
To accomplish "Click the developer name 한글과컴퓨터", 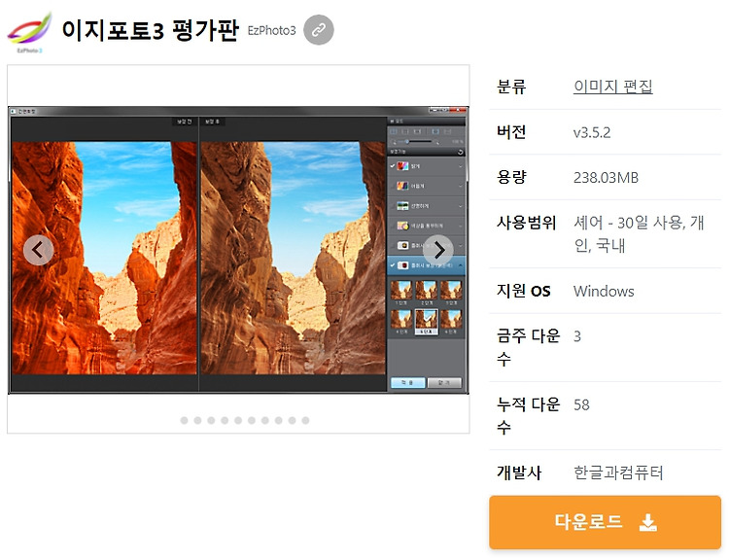I will [x=618, y=472].
